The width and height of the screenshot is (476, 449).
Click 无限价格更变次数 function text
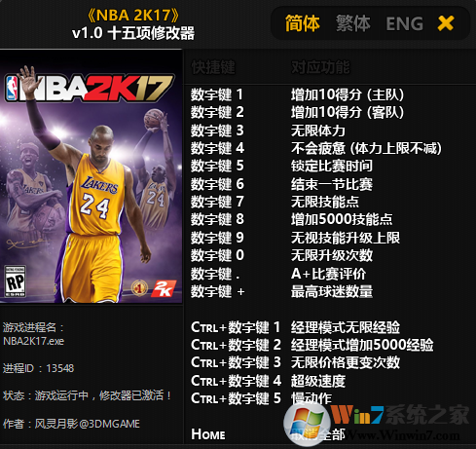(x=346, y=362)
